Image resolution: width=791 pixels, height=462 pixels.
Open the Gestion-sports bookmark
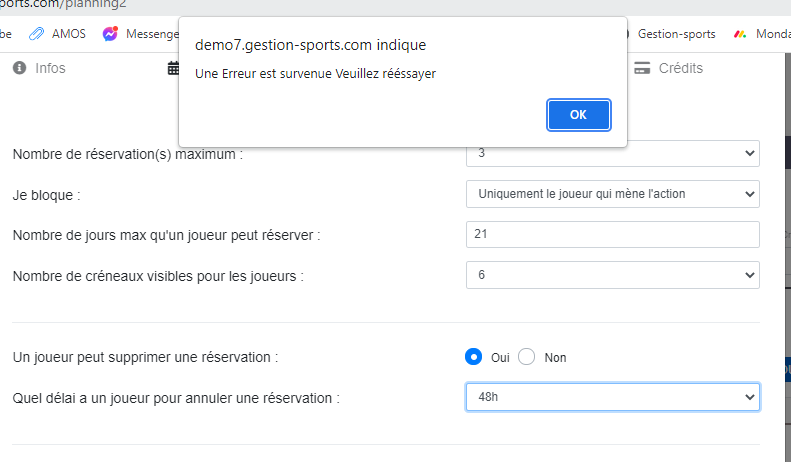(x=676, y=33)
